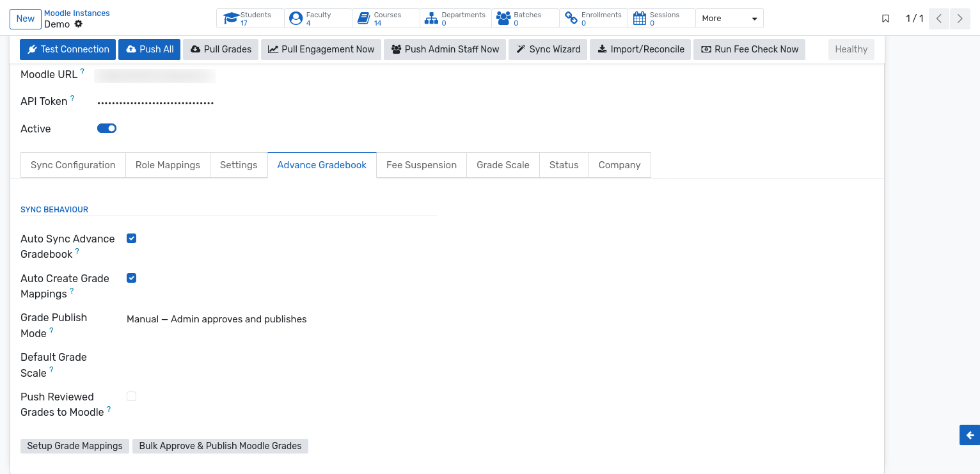This screenshot has height=474, width=980.
Task: Show help tooltip for API Token
Action: click(x=72, y=99)
